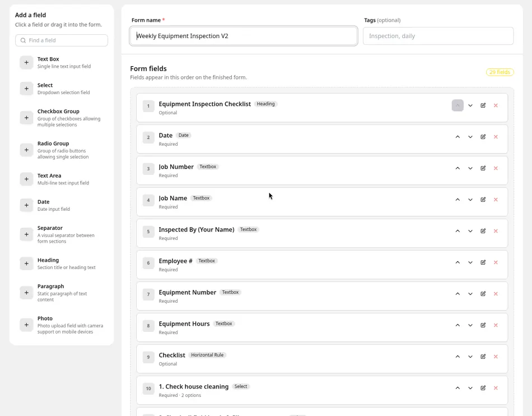
Task: Click the Form fields section title
Action: [x=148, y=68]
